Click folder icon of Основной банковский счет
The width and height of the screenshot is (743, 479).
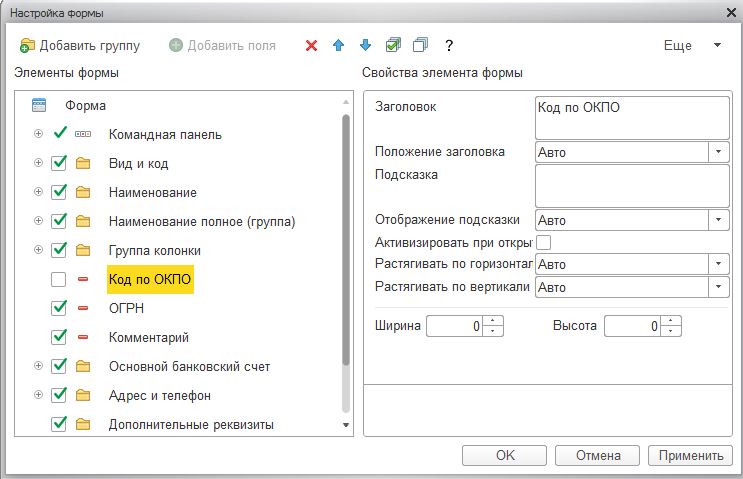click(83, 366)
